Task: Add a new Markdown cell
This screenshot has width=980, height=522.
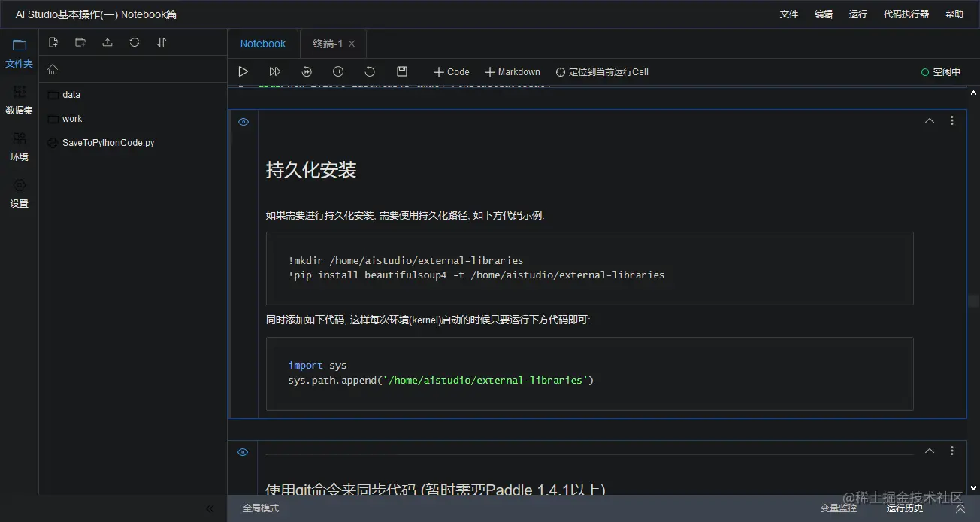Action: (513, 72)
